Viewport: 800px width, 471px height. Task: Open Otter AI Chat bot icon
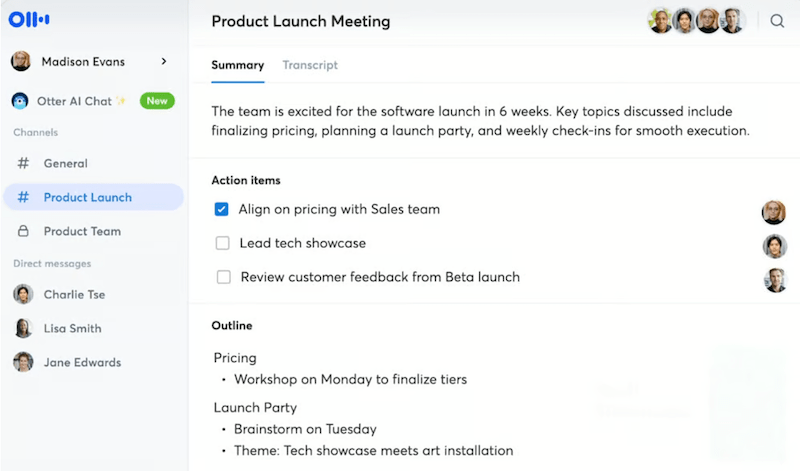click(20, 101)
